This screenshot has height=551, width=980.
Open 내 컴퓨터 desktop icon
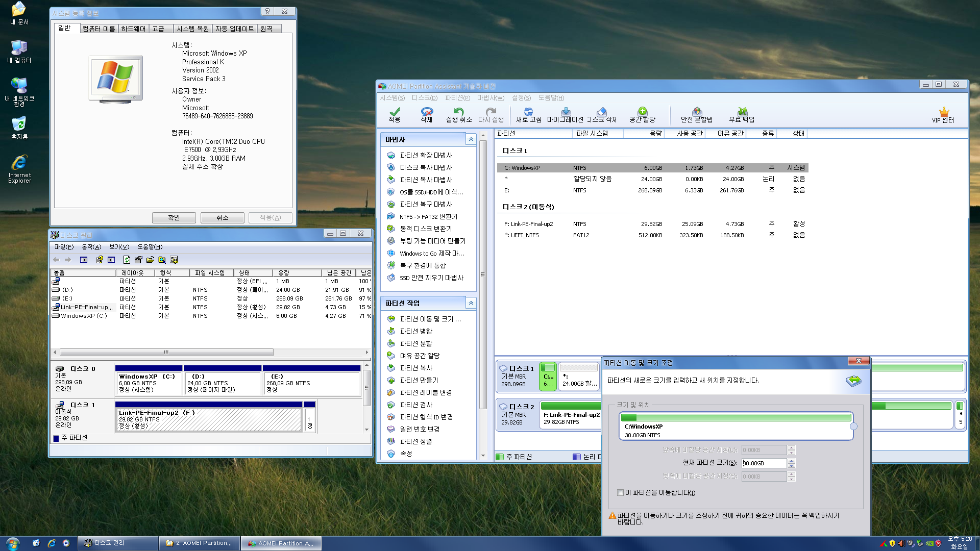[x=19, y=52]
